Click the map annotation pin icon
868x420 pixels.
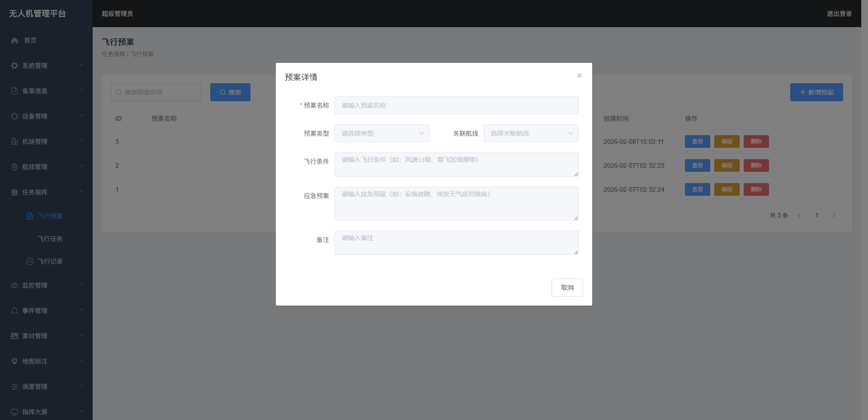14,361
